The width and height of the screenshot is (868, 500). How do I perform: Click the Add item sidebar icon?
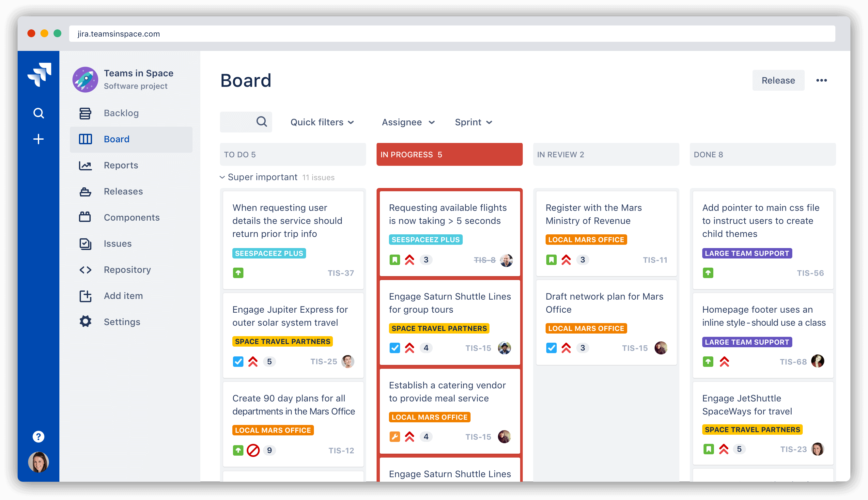[85, 296]
